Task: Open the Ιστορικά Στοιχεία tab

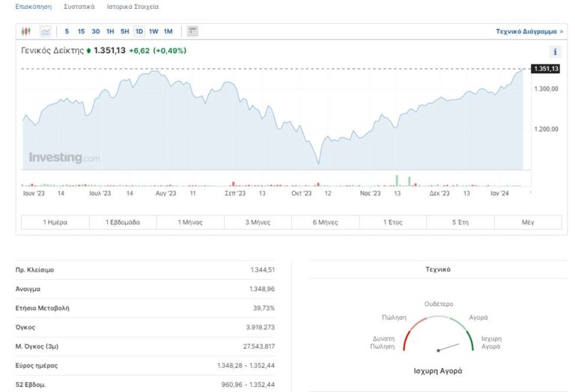Action: 133,7
